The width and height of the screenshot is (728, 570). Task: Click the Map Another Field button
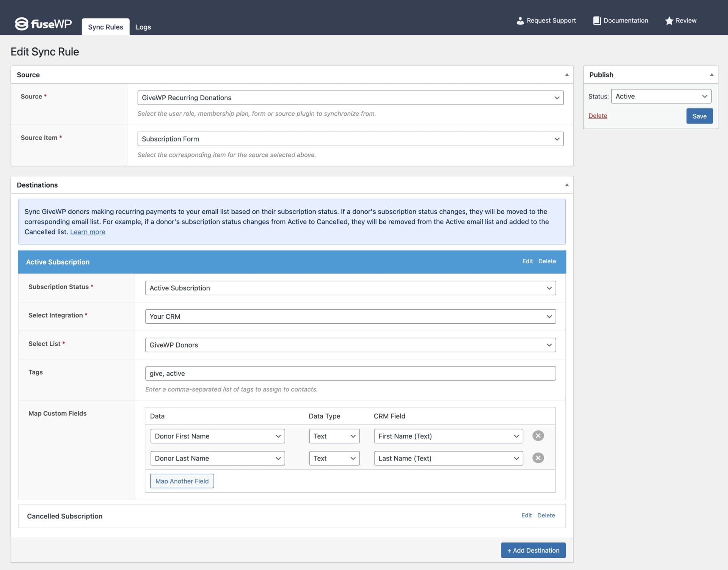pos(182,481)
